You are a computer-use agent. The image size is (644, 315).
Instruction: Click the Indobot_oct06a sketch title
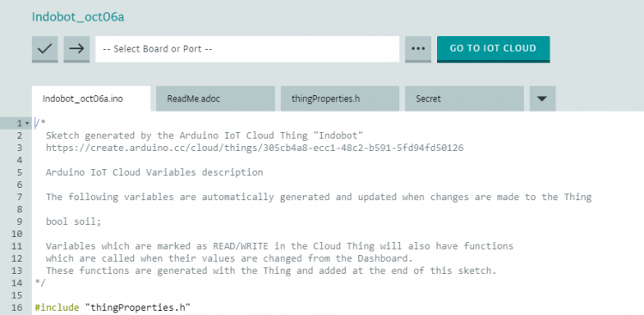(x=78, y=17)
